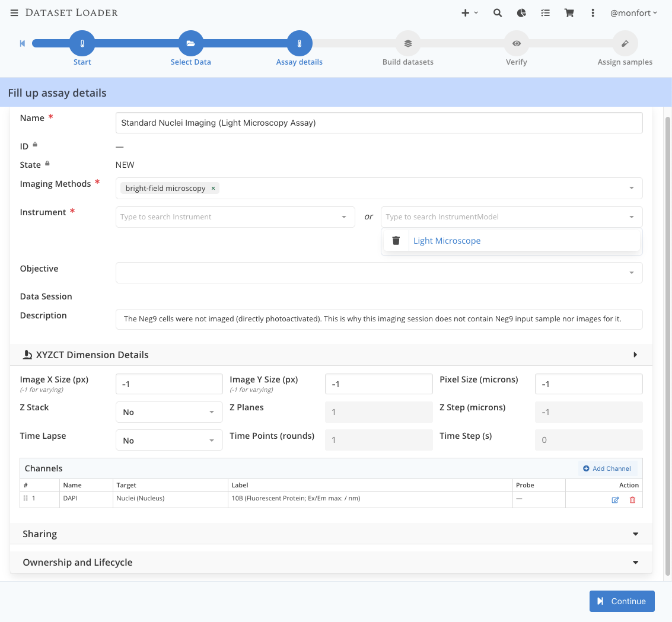
Task: Open the shopping cart icon
Action: tap(569, 13)
